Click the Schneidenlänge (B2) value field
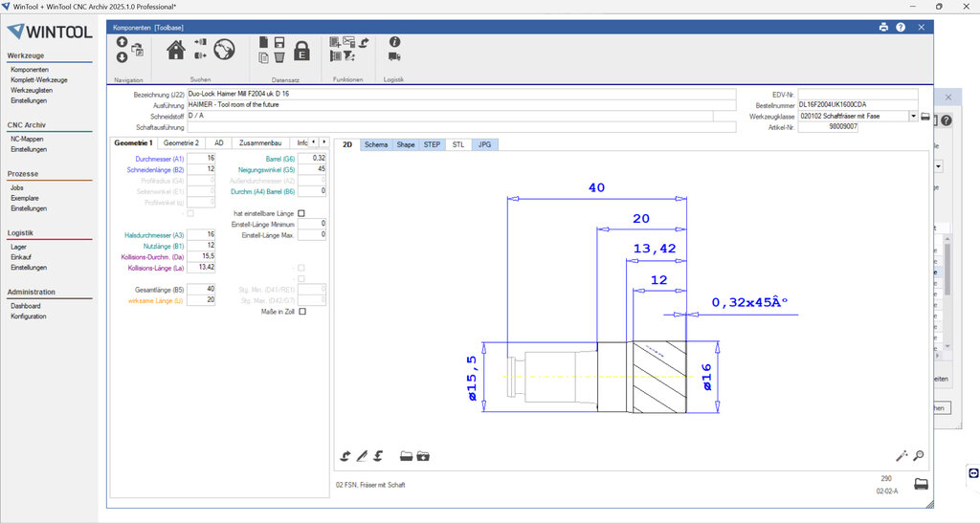The width and height of the screenshot is (980, 523). [x=201, y=169]
